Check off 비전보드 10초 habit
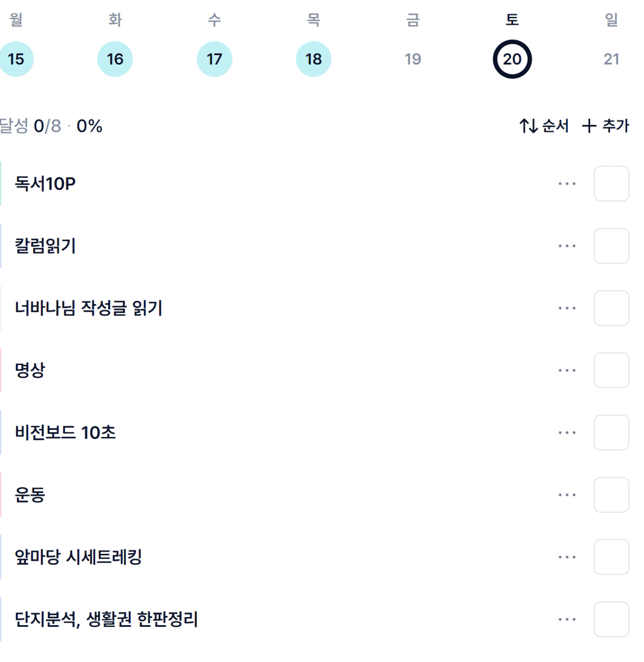This screenshot has height=662, width=644. pos(611,433)
